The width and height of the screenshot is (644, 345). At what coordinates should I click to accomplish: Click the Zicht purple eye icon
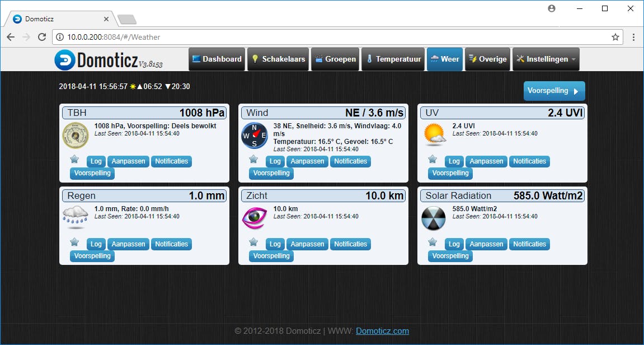point(255,217)
